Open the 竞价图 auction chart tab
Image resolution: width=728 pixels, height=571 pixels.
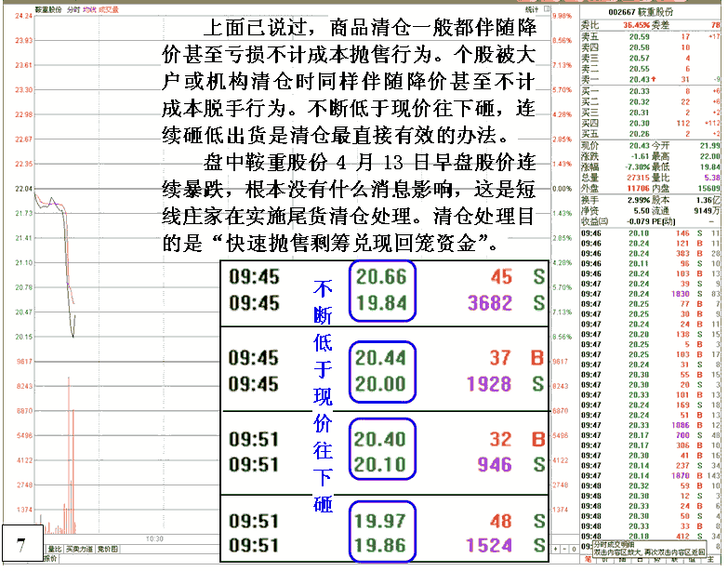click(107, 550)
